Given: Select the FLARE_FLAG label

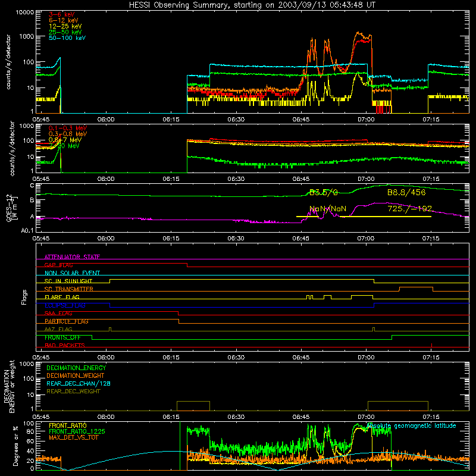Looking at the screenshot, I should (62, 297).
